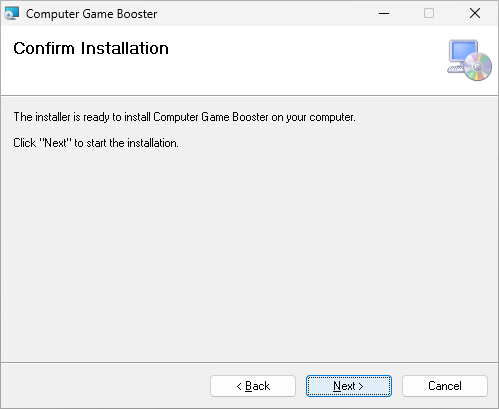This screenshot has width=499, height=409.
Task: Click the greyed-out maximize box
Action: [x=429, y=13]
